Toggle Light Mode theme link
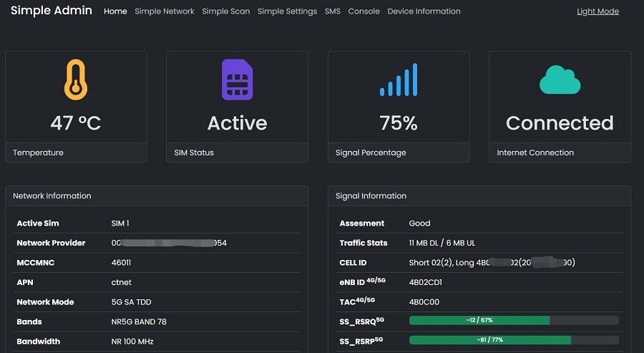Viewport: 644px width, 353px height. coord(597,11)
